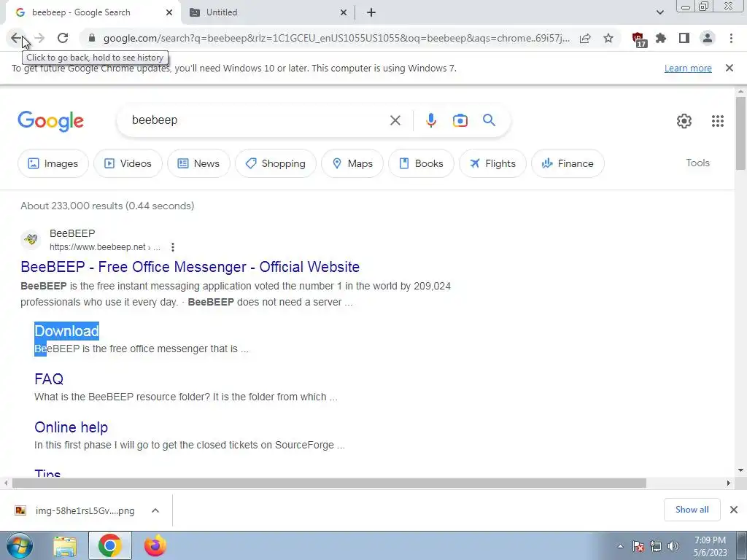Click the About 233,000 results text
This screenshot has height=560, width=747.
point(107,206)
